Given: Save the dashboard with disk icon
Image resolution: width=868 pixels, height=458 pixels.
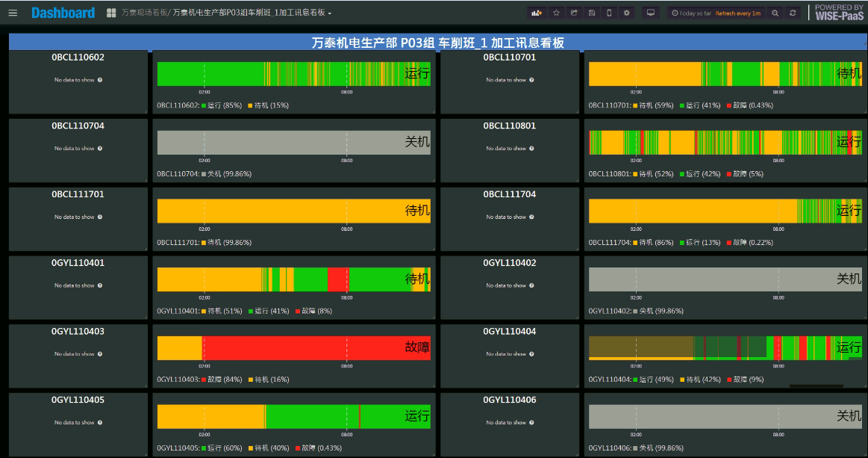Looking at the screenshot, I should point(592,13).
